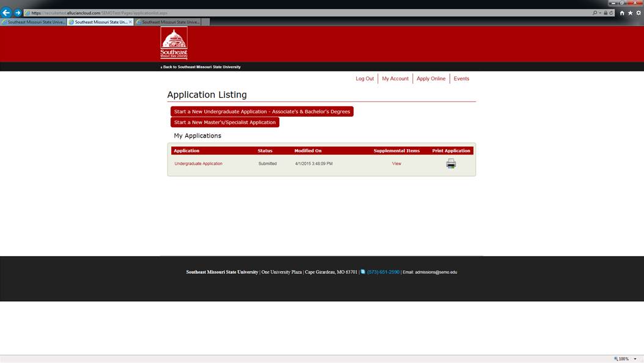Image resolution: width=644 pixels, height=363 pixels.
Task: Click the Application Listing heading
Action: [207, 95]
